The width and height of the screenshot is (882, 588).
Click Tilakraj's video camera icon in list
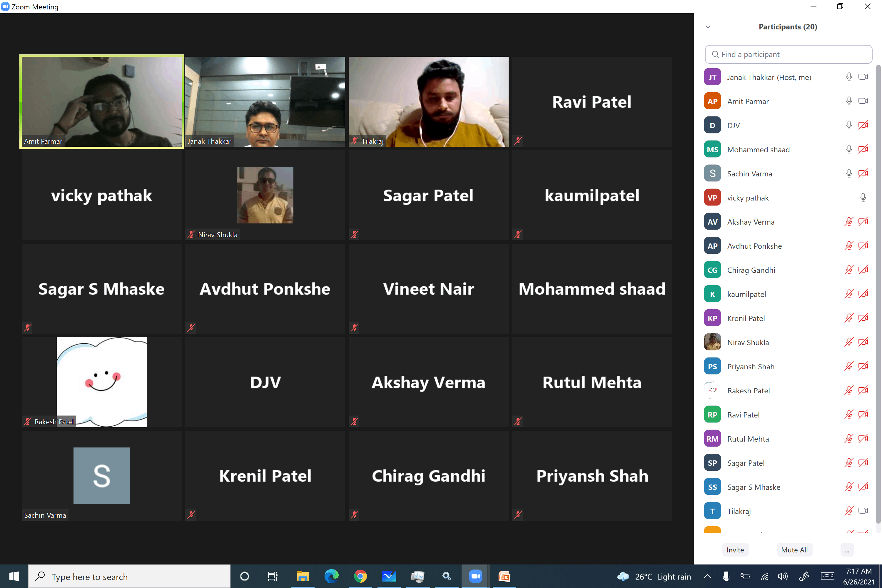coord(863,511)
